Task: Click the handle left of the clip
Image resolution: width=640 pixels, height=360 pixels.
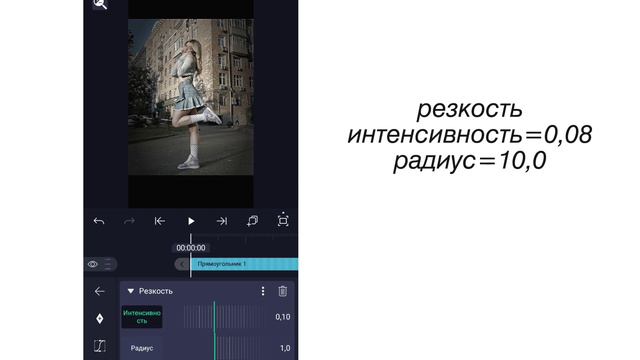Action: (182, 264)
